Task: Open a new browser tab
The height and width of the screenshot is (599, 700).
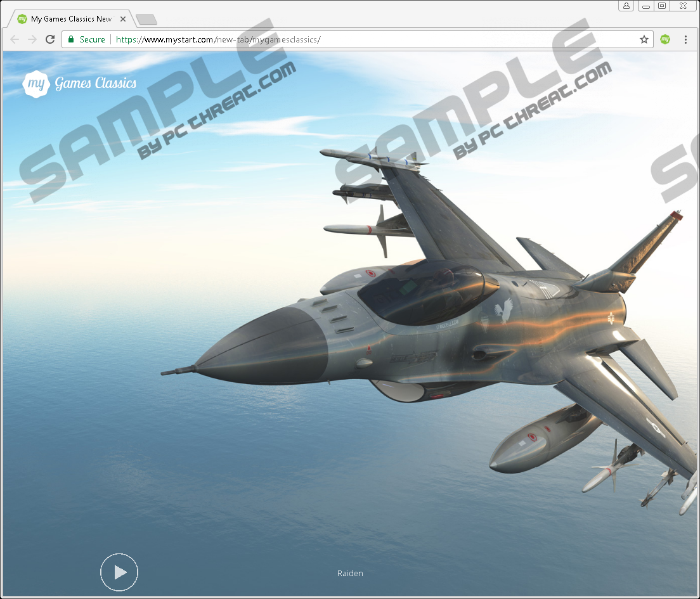Action: [x=146, y=19]
